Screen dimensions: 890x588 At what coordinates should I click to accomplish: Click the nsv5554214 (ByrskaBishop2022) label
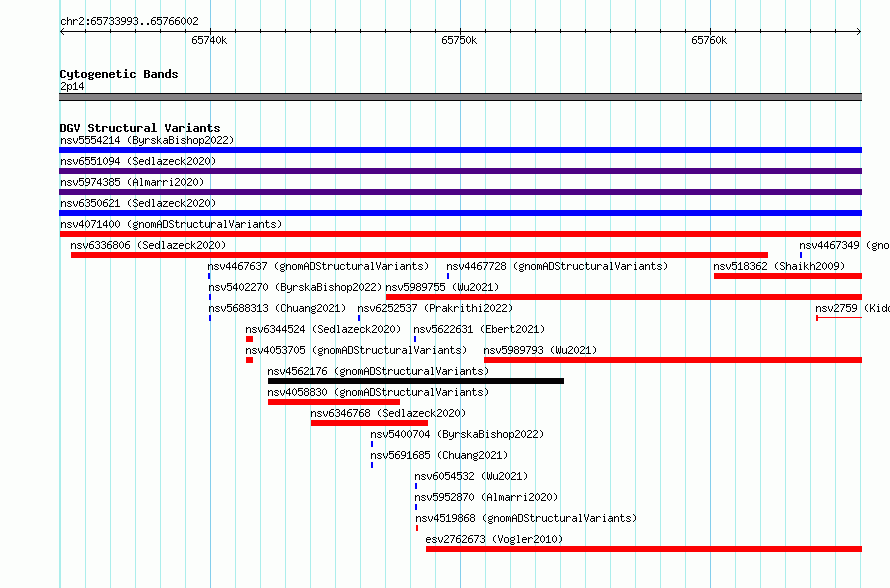tap(147, 140)
